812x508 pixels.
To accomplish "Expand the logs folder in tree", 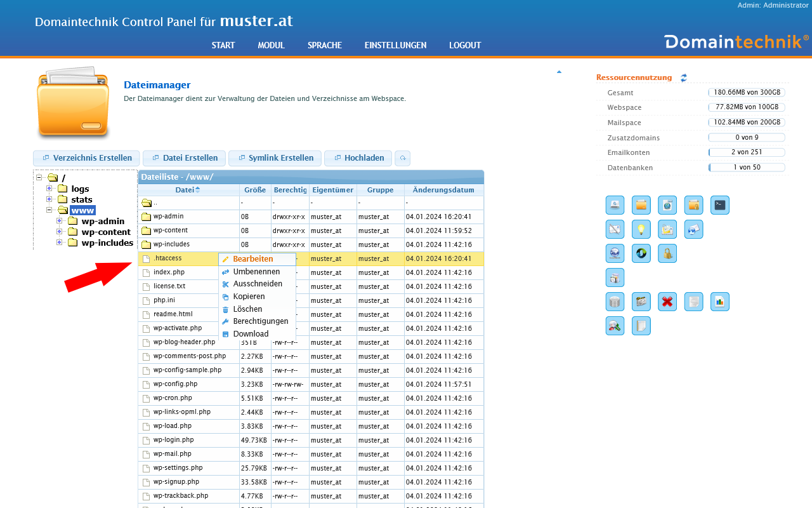I will 49,189.
